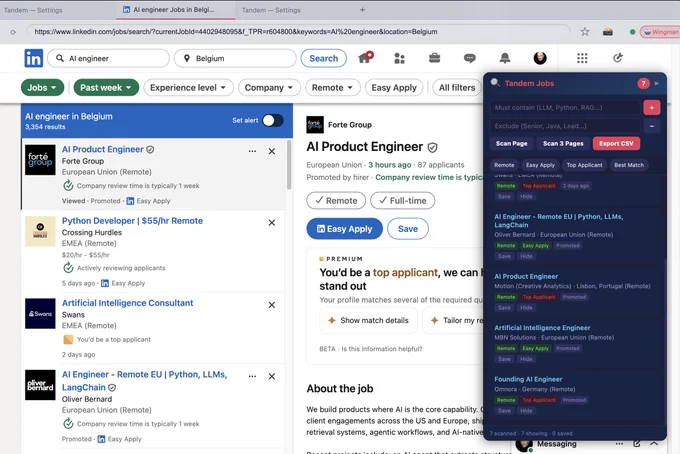Image resolution: width=680 pixels, height=454 pixels.
Task: Open the Past week date filter
Action: pos(106,88)
